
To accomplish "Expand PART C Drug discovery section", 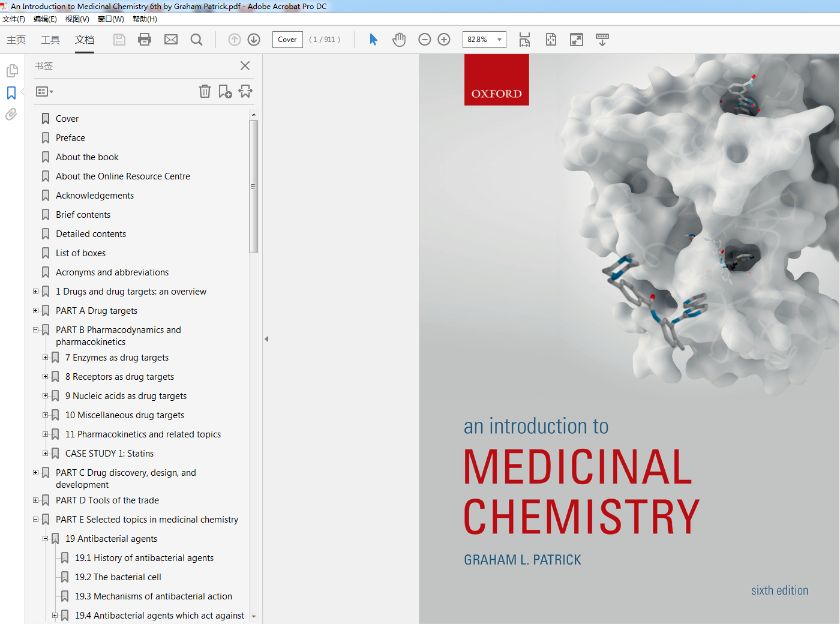I will click(x=35, y=473).
